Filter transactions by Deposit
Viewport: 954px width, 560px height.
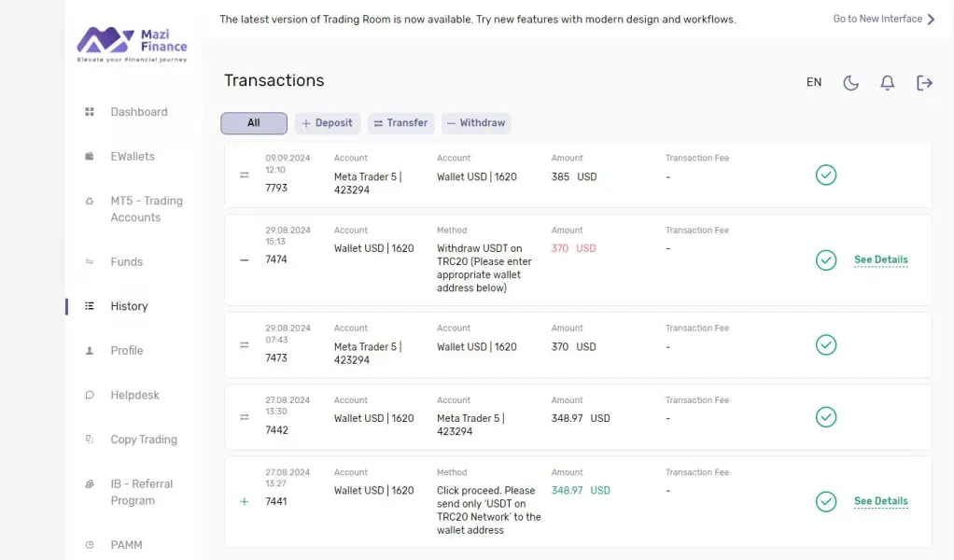coord(328,123)
